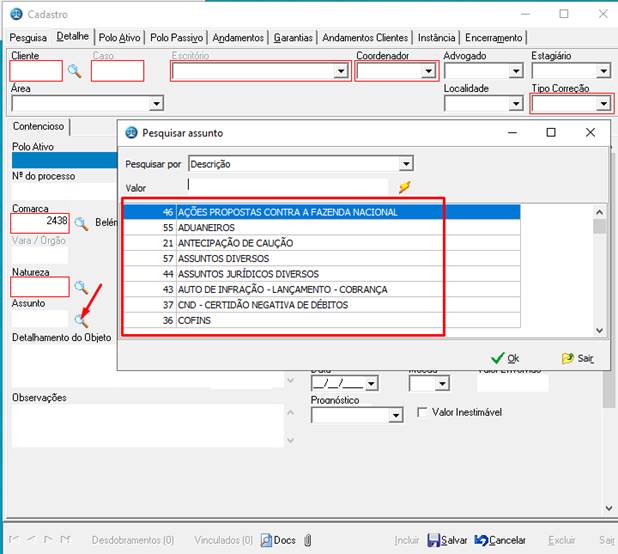Open the Estagiário dropdown

pos(603,71)
